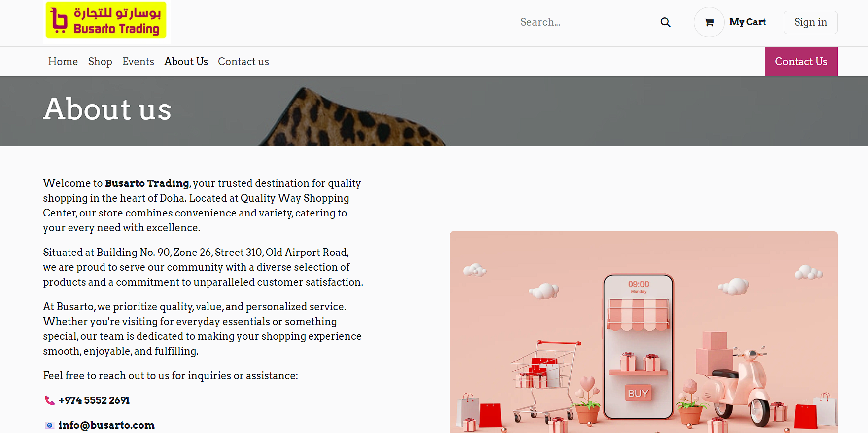Open My Cart link
Screen dimensions: 868x433
(747, 22)
